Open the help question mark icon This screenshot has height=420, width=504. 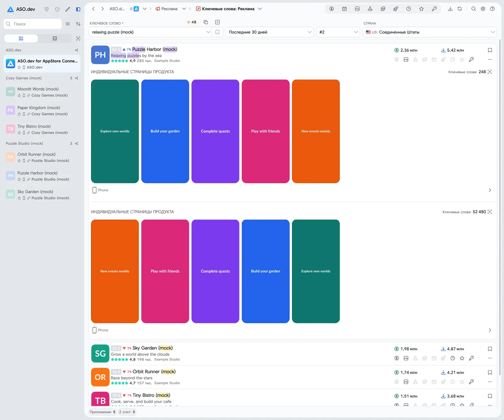[x=492, y=9]
